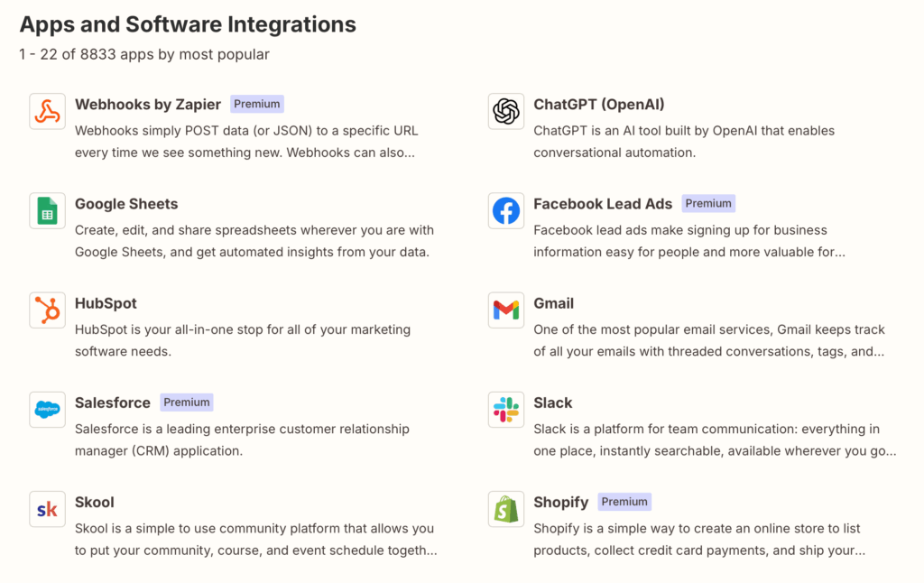Image resolution: width=924 pixels, height=583 pixels.
Task: Open the Webhooks by Zapier title link
Action: 147,105
